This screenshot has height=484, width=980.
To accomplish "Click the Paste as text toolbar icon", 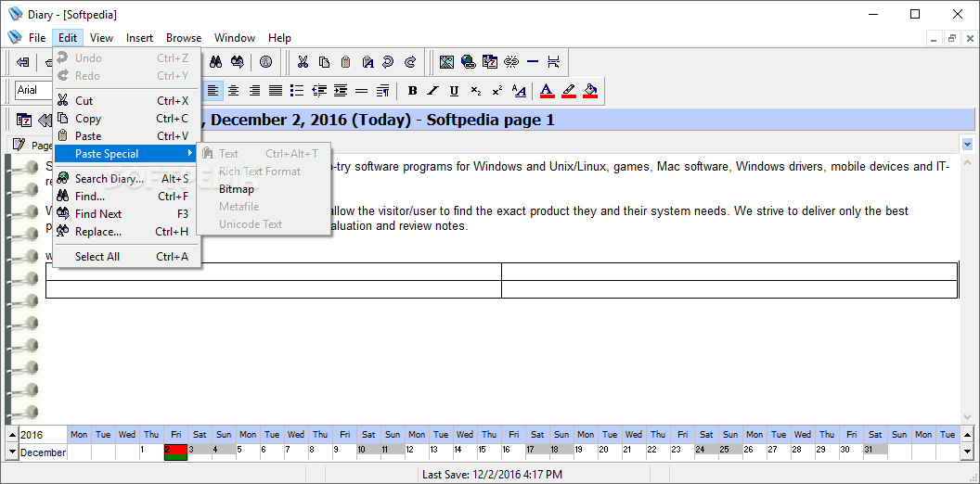I will pyautogui.click(x=367, y=62).
